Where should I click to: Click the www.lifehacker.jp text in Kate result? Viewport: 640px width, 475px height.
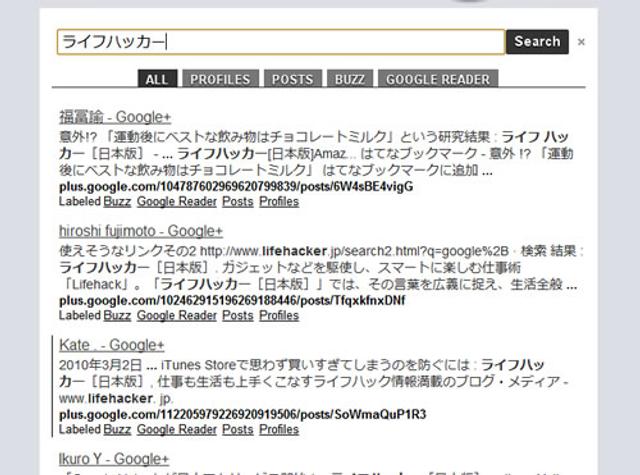coord(116,398)
